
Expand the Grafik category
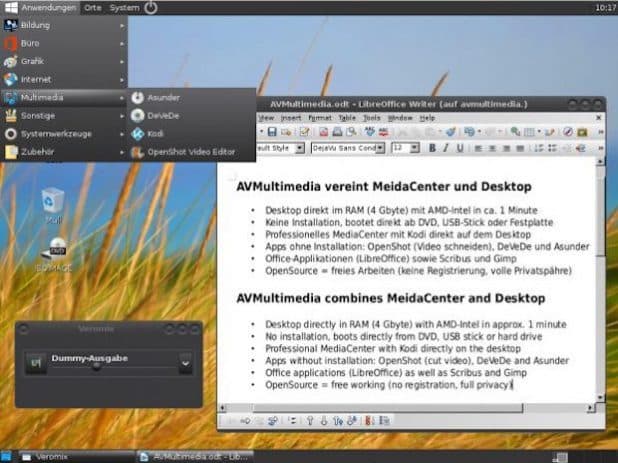click(x=64, y=61)
